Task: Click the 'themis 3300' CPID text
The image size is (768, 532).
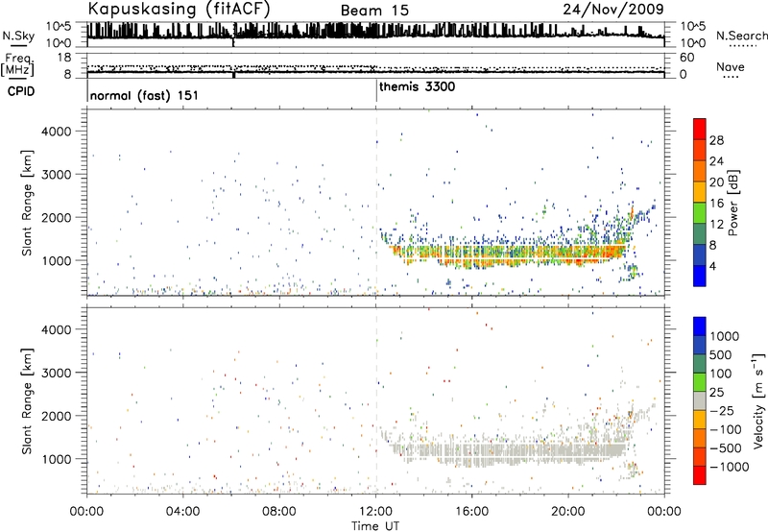Action: point(417,86)
